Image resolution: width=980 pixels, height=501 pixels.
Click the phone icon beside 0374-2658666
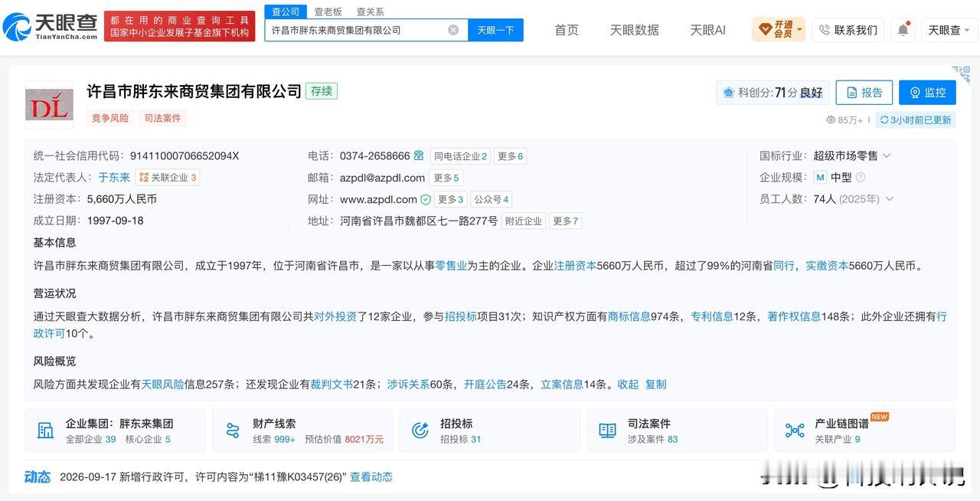419,156
